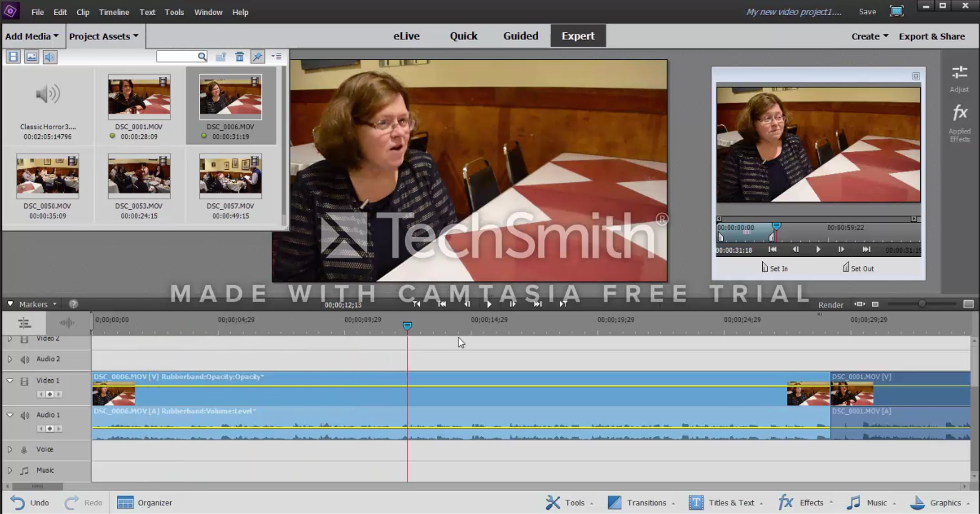Select the DSC_0053.MOV thumbnail
Screen dimensions: 980x514
139,176
